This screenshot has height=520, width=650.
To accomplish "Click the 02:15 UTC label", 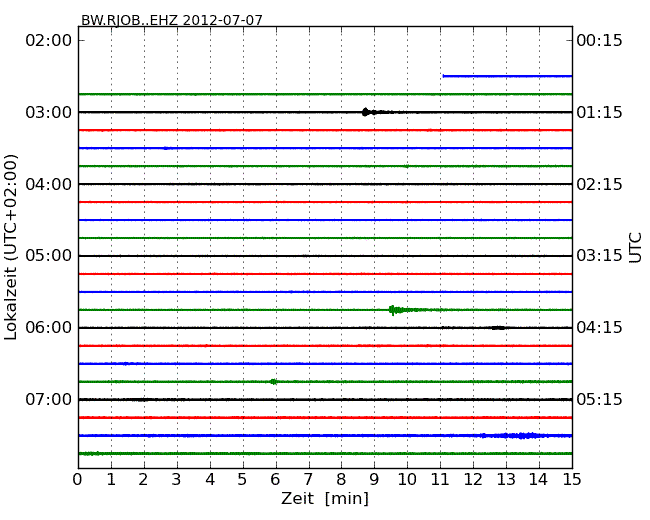I will coord(599,184).
